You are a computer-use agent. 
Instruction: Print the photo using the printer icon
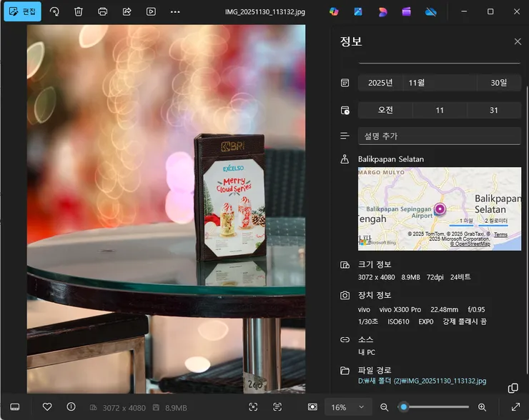point(102,12)
